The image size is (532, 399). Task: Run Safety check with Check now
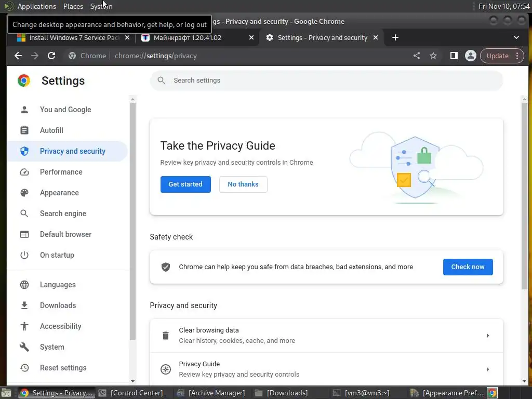pos(468,267)
